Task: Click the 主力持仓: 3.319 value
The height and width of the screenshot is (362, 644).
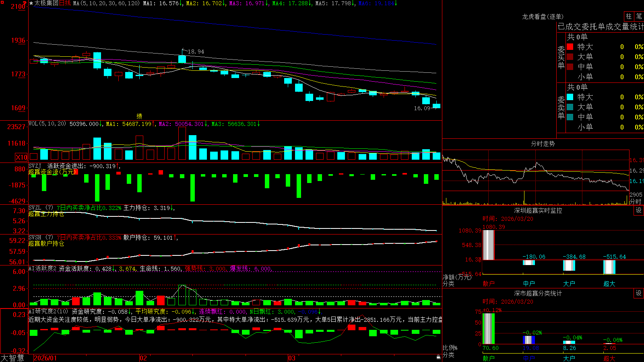Action: [x=147, y=208]
